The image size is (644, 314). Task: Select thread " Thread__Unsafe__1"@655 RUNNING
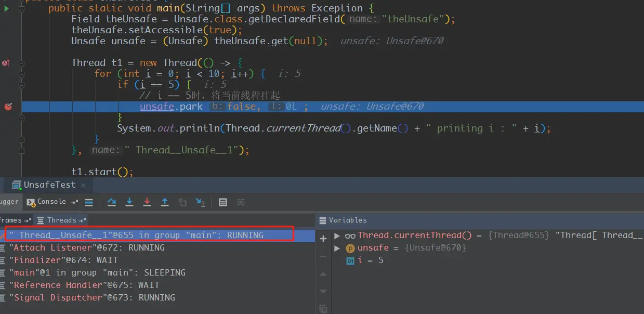click(158, 235)
